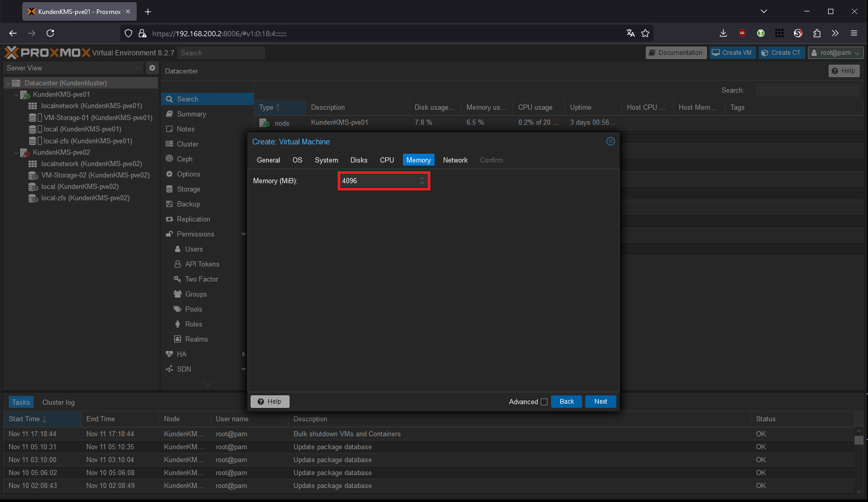
Task: Click the browser page reload icon
Action: (50, 33)
